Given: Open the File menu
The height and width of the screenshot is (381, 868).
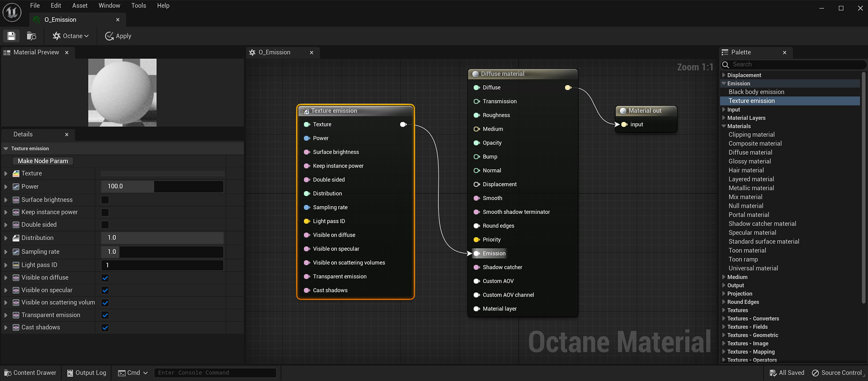Looking at the screenshot, I should tap(35, 6).
